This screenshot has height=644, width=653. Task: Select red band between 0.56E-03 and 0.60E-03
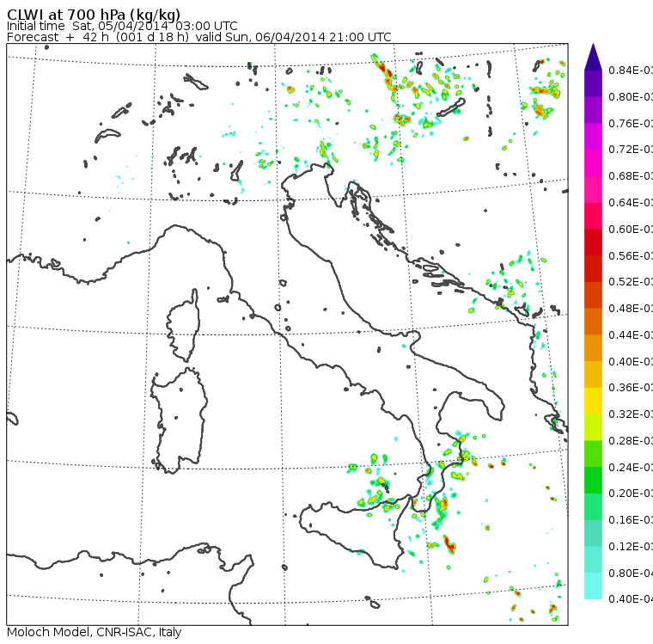[593, 242]
